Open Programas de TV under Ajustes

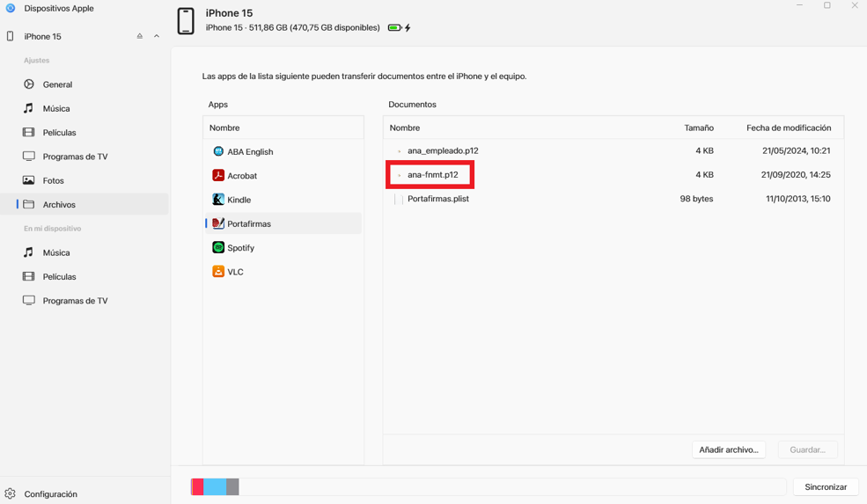[84, 157]
